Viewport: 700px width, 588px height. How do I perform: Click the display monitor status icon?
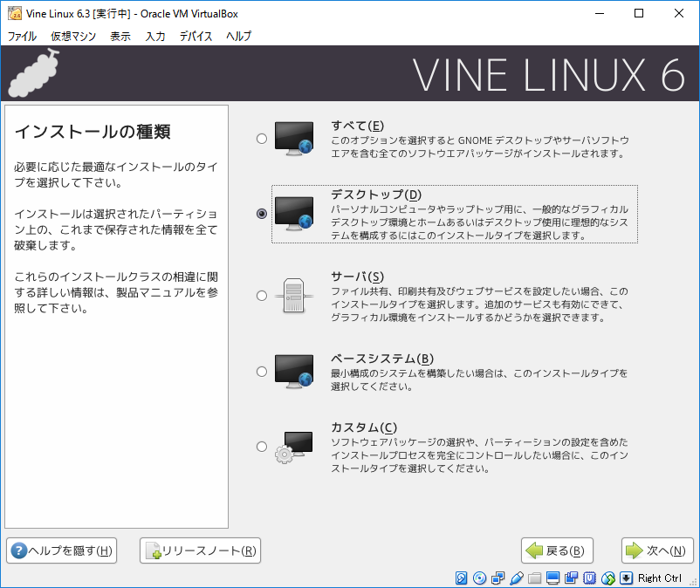[552, 578]
